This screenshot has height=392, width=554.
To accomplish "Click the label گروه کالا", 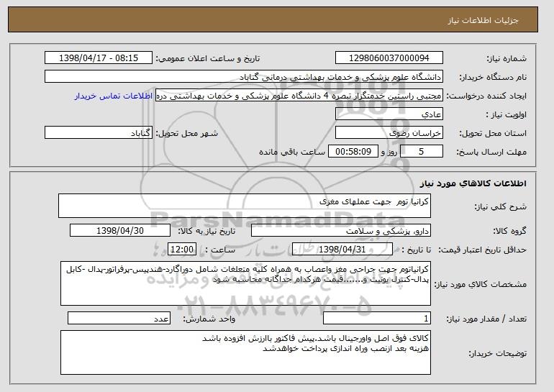I will [x=509, y=231].
